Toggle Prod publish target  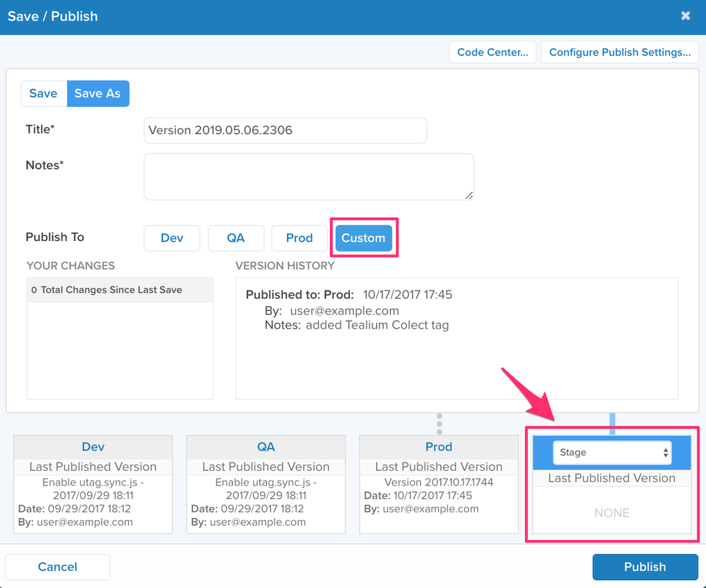(x=299, y=238)
